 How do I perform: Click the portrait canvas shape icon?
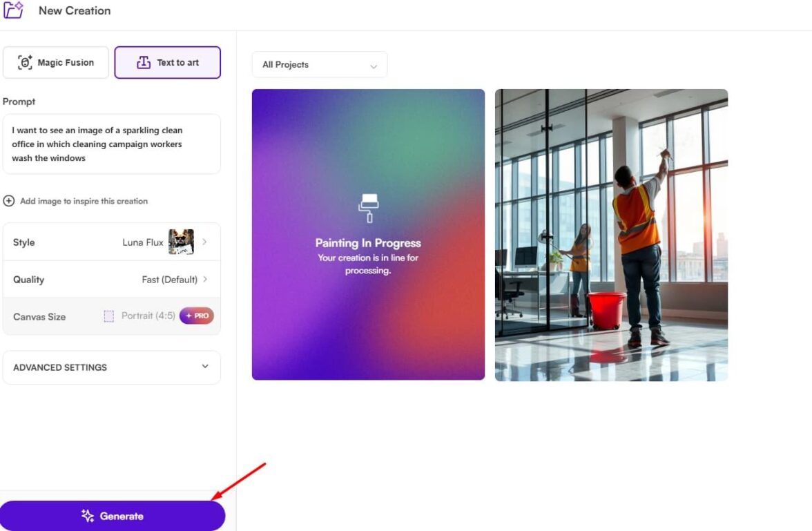click(109, 316)
